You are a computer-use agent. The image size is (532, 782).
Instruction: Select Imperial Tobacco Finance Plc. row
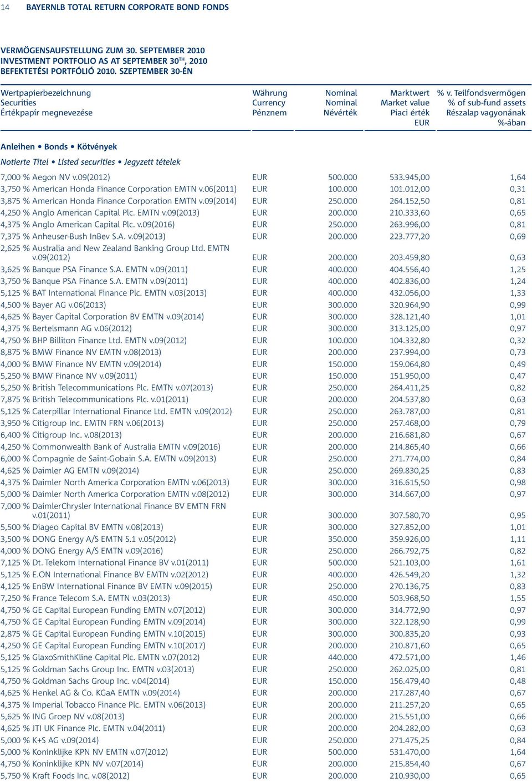coord(263,705)
